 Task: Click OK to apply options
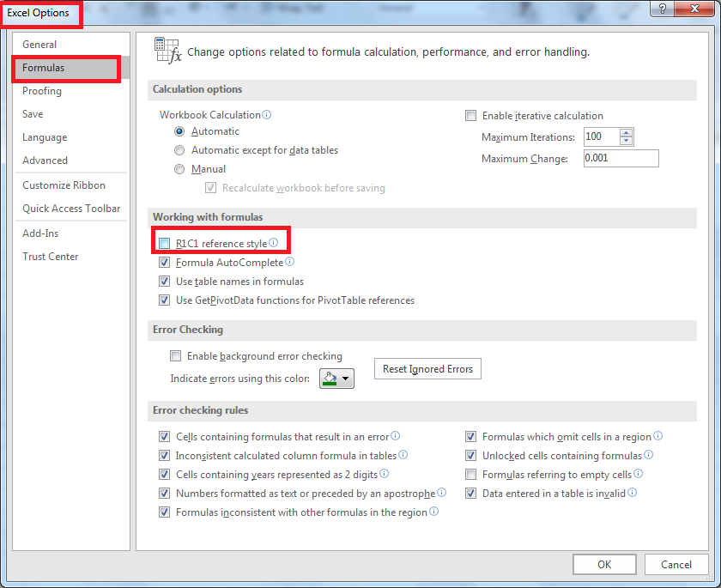(x=604, y=564)
